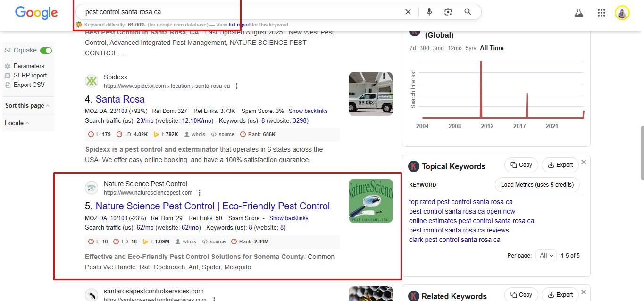Viewport: 644px width, 301px height.
Task: Click the Spidexx truck thumbnail image
Action: click(370, 94)
